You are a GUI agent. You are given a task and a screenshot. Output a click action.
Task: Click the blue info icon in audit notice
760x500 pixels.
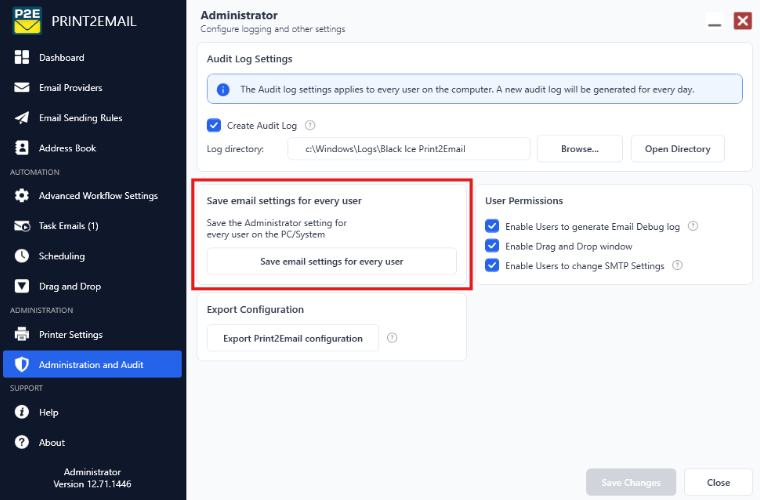coord(223,90)
